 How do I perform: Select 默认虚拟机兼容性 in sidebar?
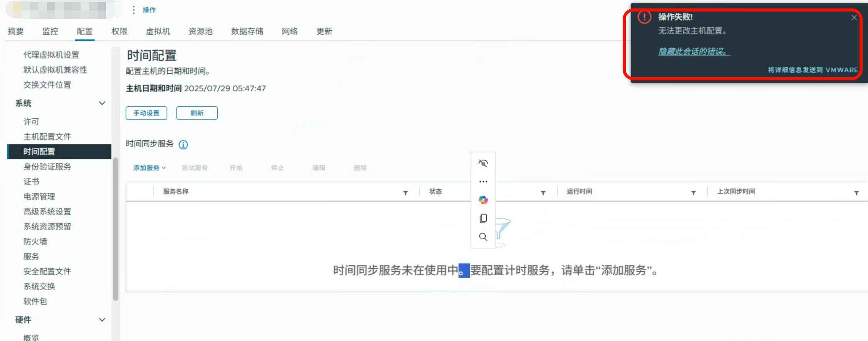coord(55,70)
